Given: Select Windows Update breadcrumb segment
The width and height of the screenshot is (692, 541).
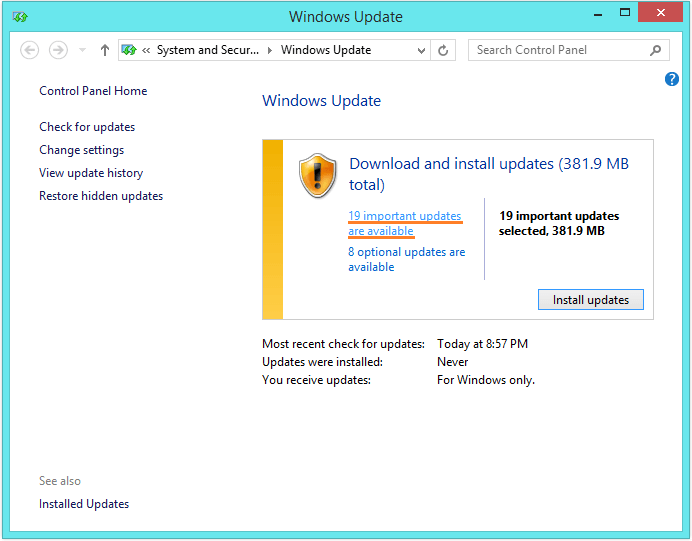Looking at the screenshot, I should [326, 50].
